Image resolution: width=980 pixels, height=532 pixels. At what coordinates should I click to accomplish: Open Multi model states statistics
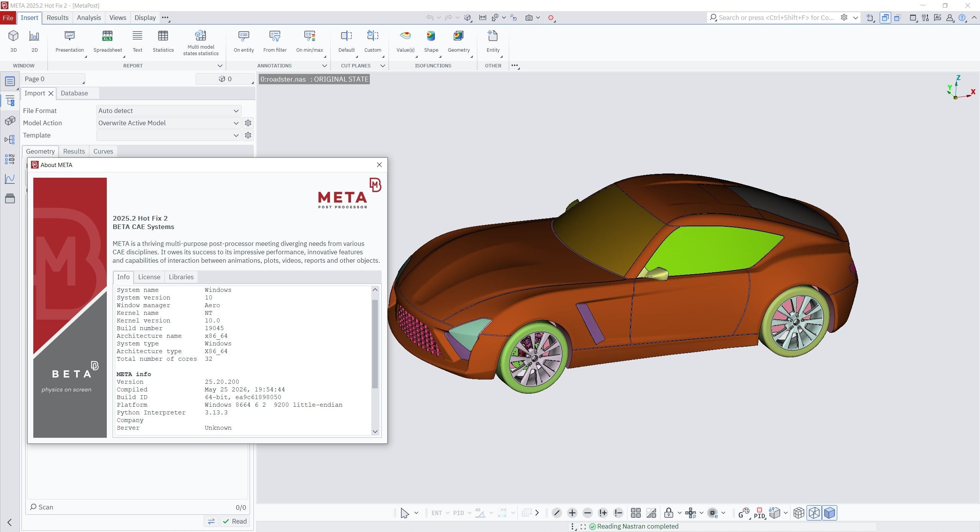tap(201, 43)
